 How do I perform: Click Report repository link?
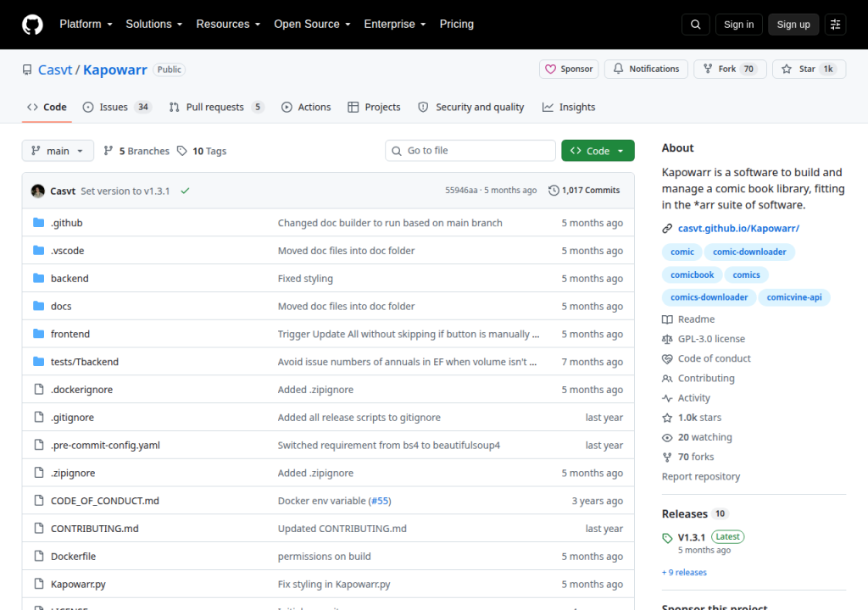[x=701, y=477]
